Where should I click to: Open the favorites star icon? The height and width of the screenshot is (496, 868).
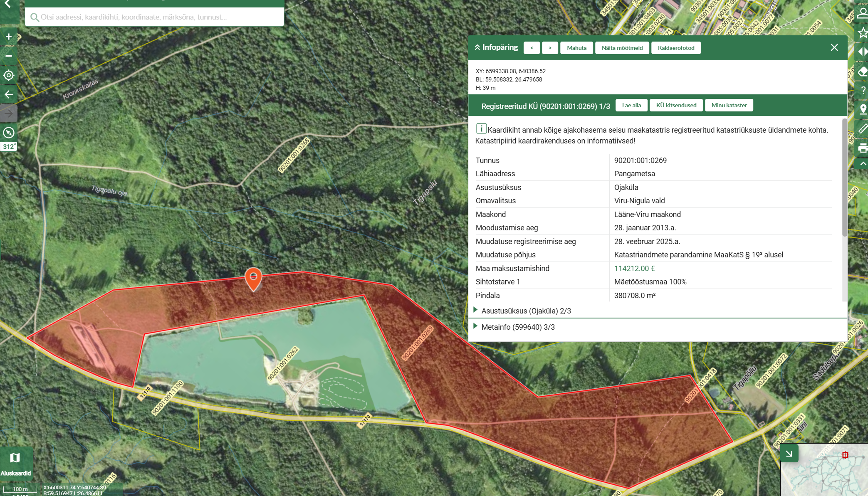tap(862, 32)
